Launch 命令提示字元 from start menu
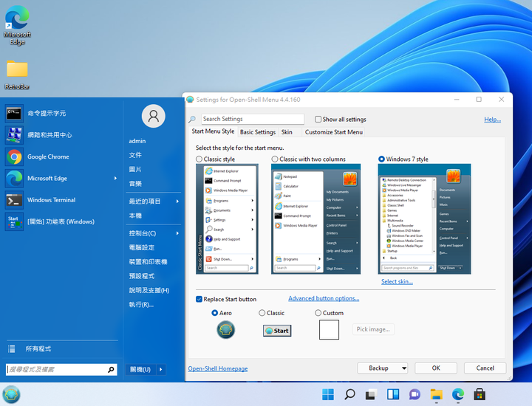Viewport: 532px width, 406px height. click(x=61, y=113)
